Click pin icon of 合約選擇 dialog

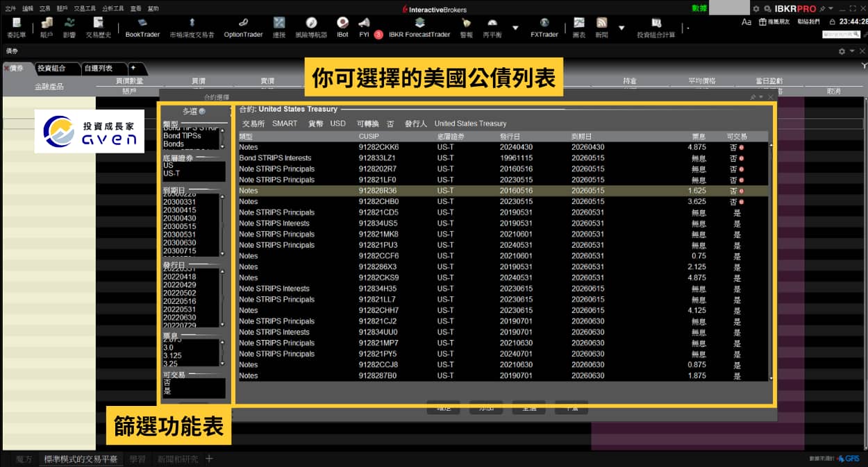click(x=753, y=97)
